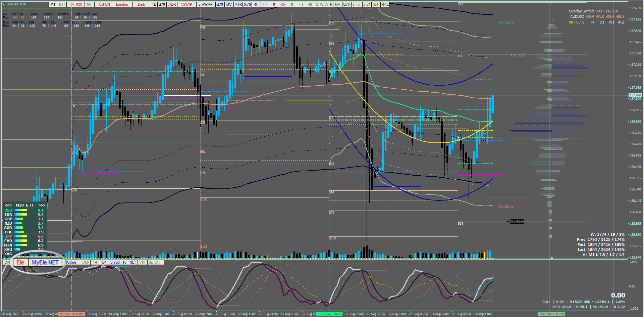This screenshot has height=317, width=644.
Task: Toggle the TL trendline button
Action: [154, 4]
